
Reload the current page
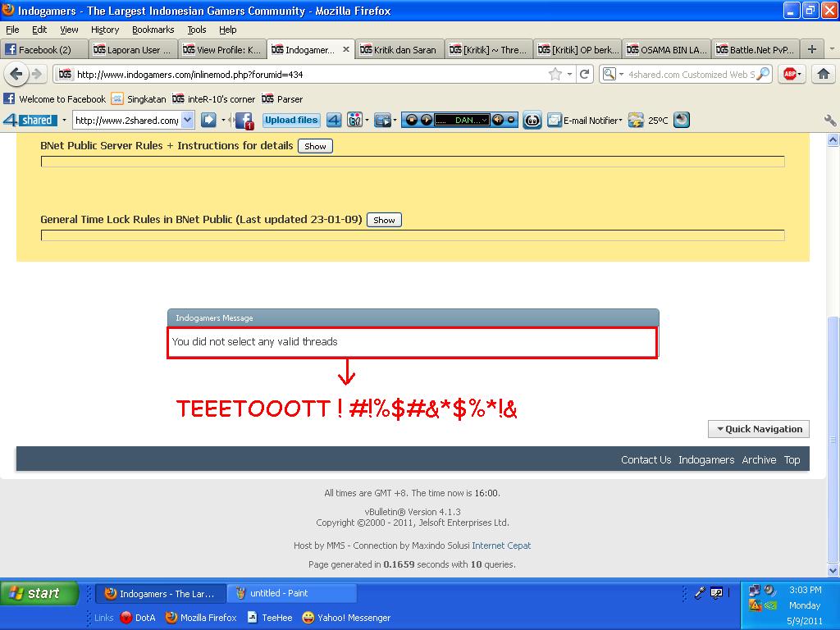585,74
